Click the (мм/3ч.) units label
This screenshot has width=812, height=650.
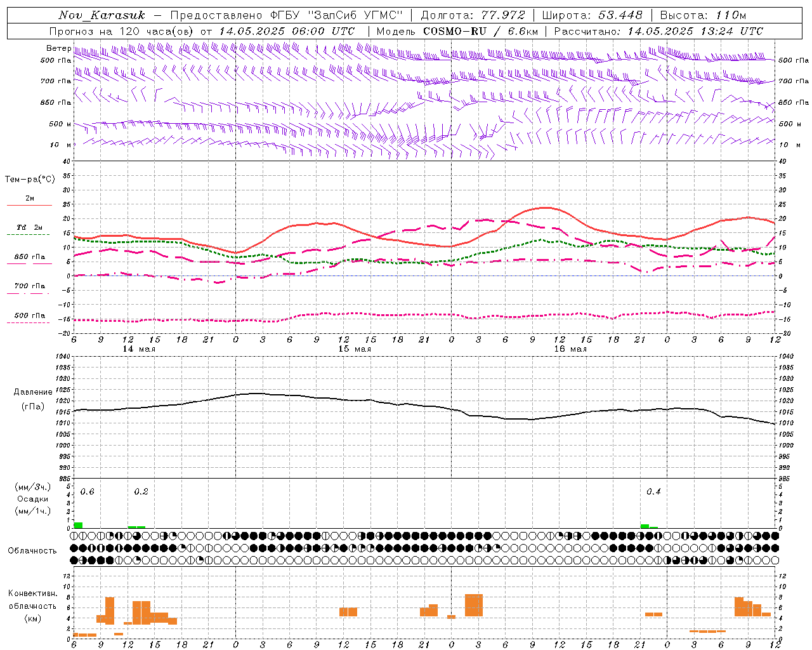32,487
